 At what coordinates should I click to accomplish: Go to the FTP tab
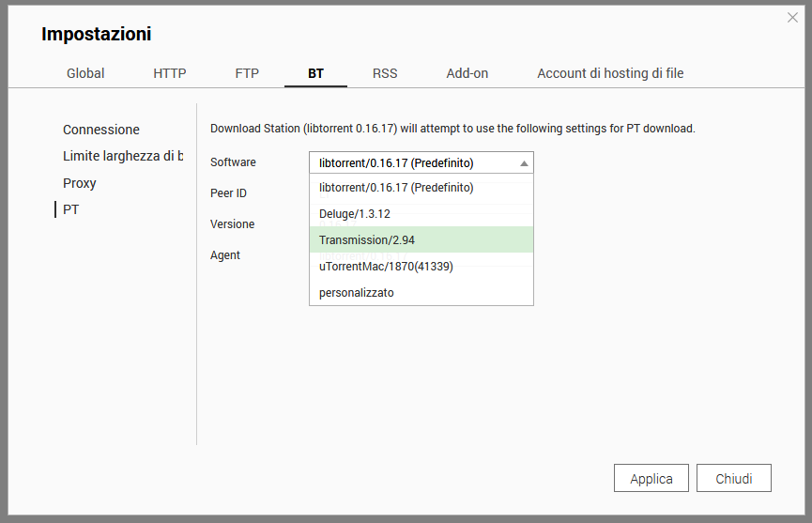point(247,73)
